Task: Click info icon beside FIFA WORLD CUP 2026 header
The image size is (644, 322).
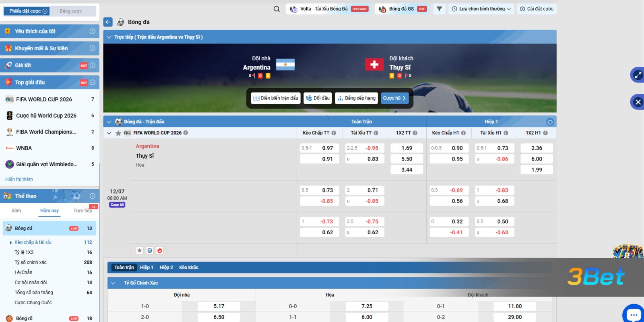Action: (x=186, y=133)
